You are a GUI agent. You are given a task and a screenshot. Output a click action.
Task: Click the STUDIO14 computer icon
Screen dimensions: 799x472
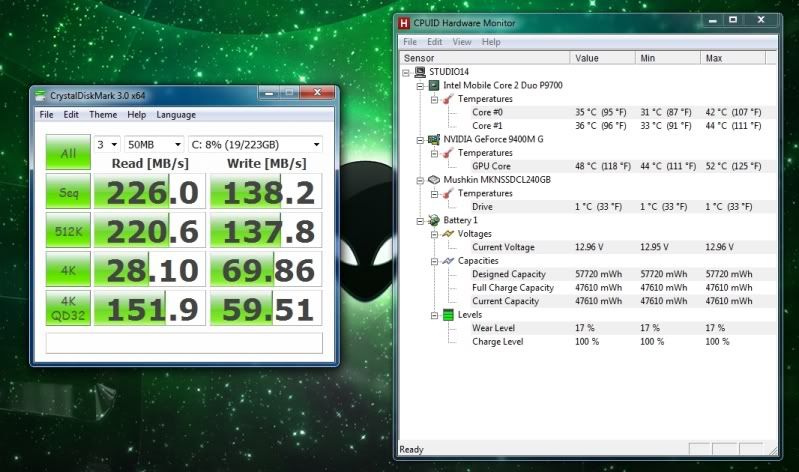pos(421,72)
